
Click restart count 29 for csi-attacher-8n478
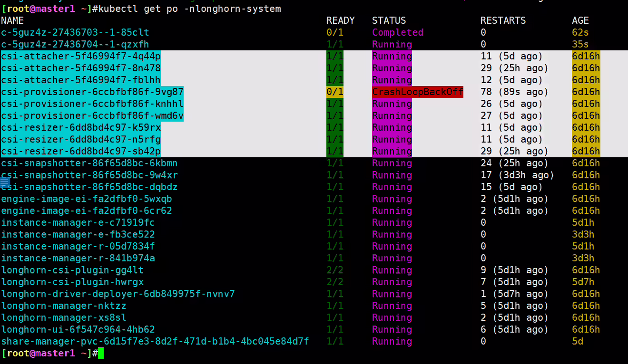pyautogui.click(x=515, y=68)
